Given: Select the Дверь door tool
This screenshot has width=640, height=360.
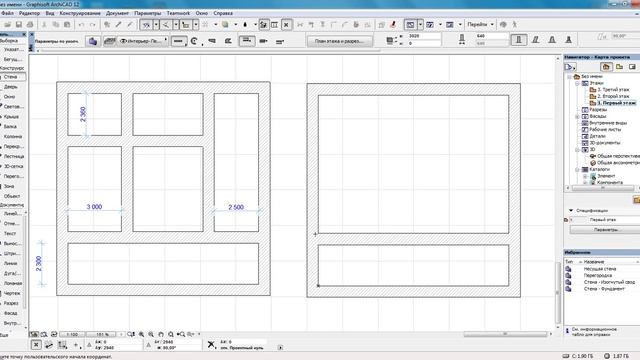Looking at the screenshot, I should [x=12, y=87].
